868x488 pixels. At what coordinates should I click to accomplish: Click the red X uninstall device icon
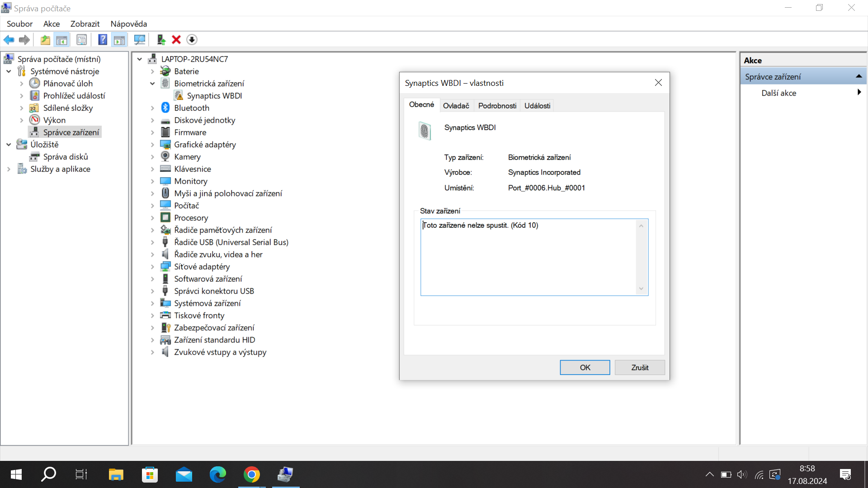coord(176,40)
